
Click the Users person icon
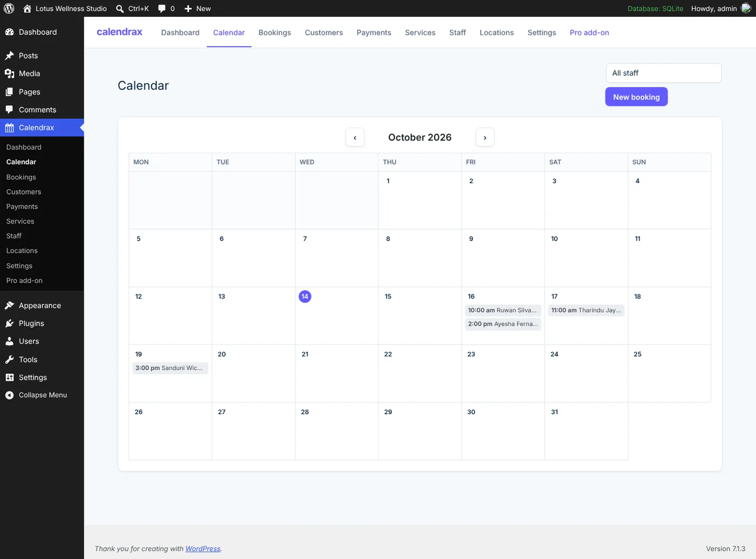pyautogui.click(x=10, y=341)
